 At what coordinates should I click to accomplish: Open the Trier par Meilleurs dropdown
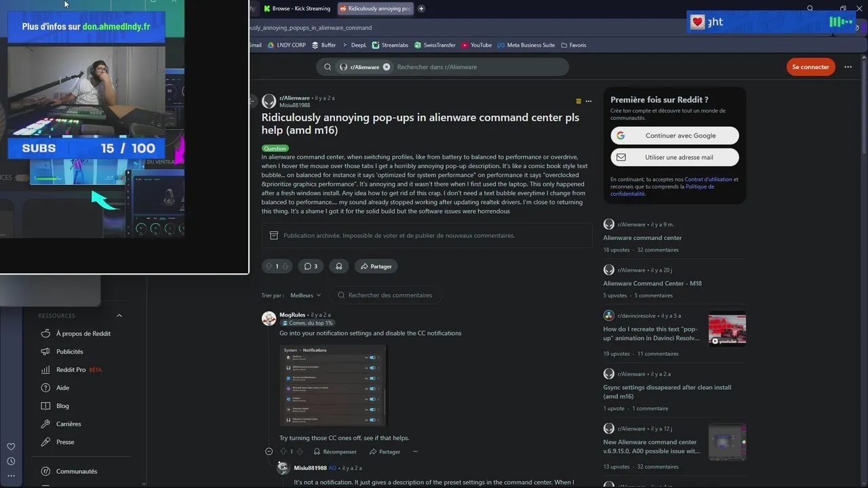tap(306, 296)
